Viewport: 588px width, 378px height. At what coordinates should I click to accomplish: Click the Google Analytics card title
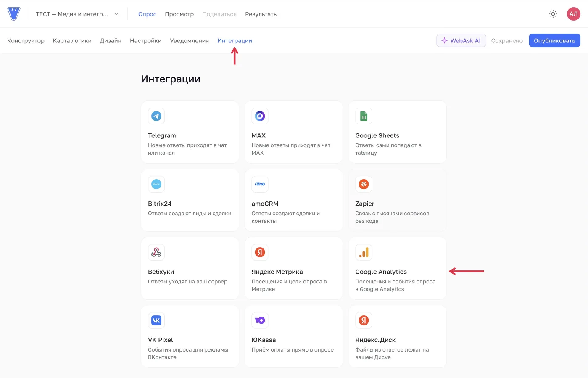pyautogui.click(x=381, y=272)
